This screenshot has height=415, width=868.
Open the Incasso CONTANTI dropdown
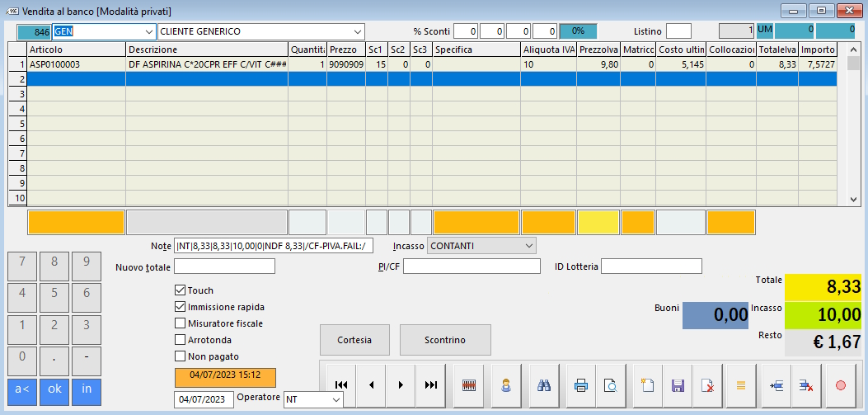(x=528, y=246)
